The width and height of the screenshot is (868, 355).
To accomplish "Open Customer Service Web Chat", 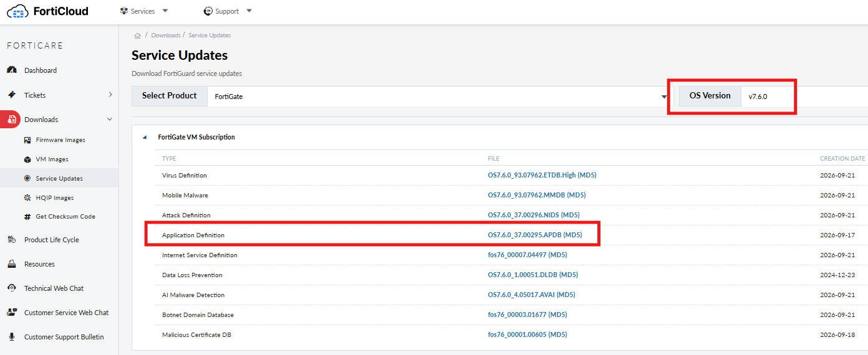I will point(67,313).
